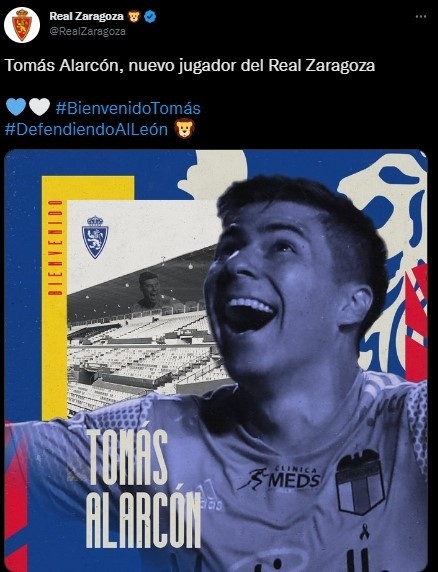Open the Tomás Alarcón welcome image
Image resolution: width=438 pixels, height=572 pixels.
click(216, 360)
